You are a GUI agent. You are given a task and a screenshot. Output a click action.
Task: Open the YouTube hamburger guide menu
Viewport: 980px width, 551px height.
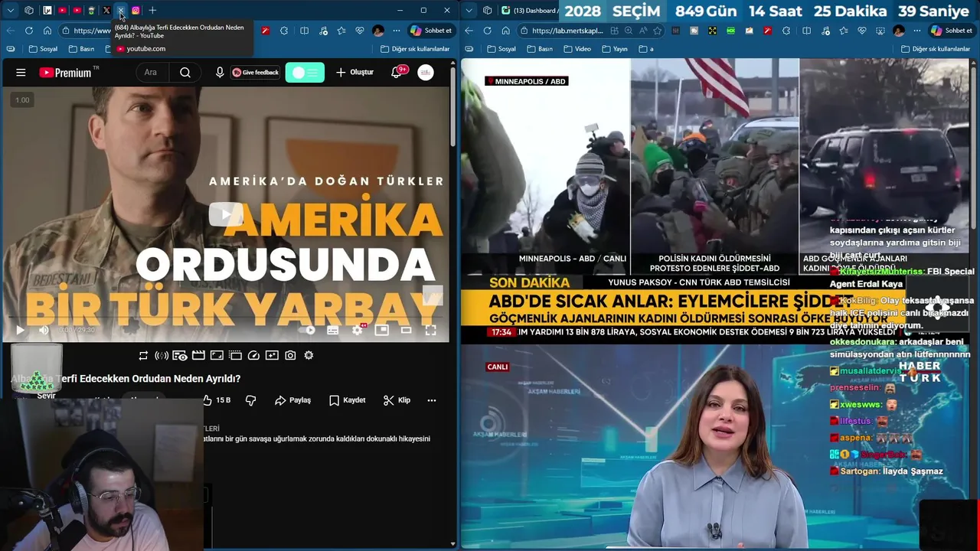click(x=21, y=73)
